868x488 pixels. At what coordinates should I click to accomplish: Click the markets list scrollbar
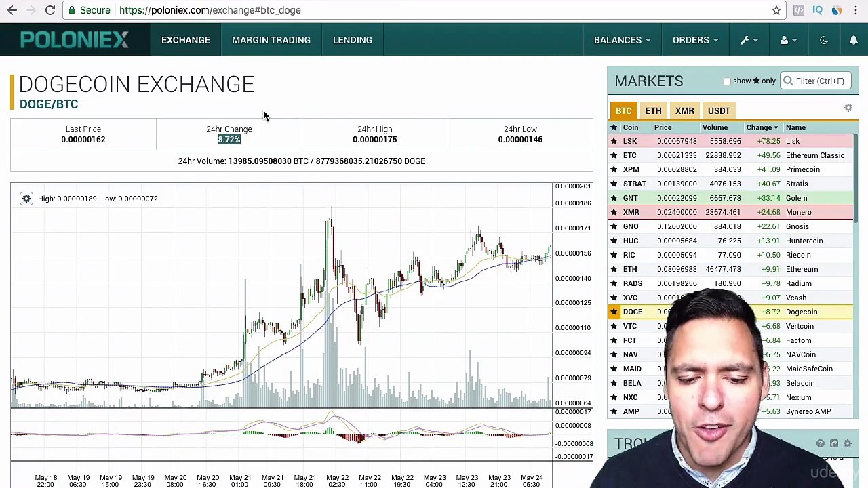pos(856,179)
